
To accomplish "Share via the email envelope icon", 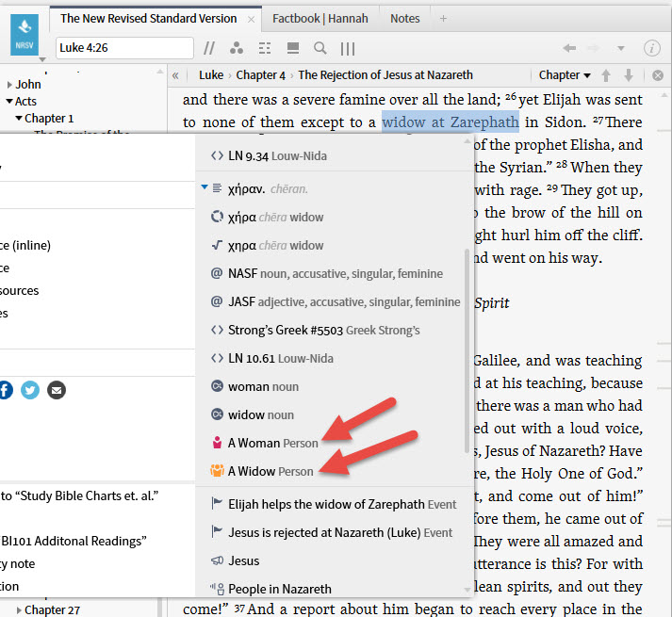I will point(57,390).
